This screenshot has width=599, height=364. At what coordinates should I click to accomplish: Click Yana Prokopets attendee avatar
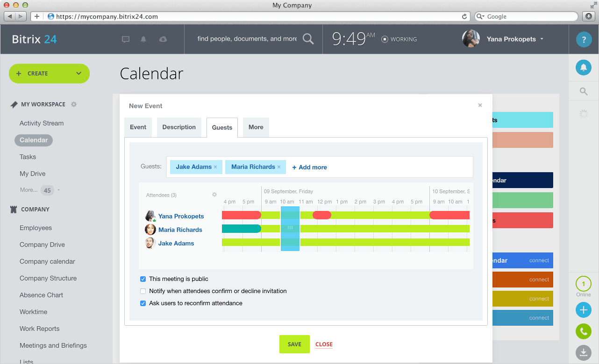pyautogui.click(x=150, y=216)
